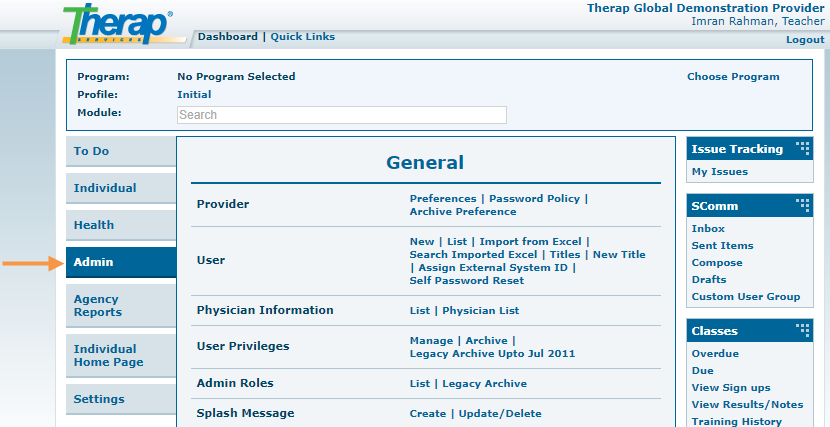Open Admin Roles Legacy Archive
Viewport: 830px width, 427px height.
484,384
